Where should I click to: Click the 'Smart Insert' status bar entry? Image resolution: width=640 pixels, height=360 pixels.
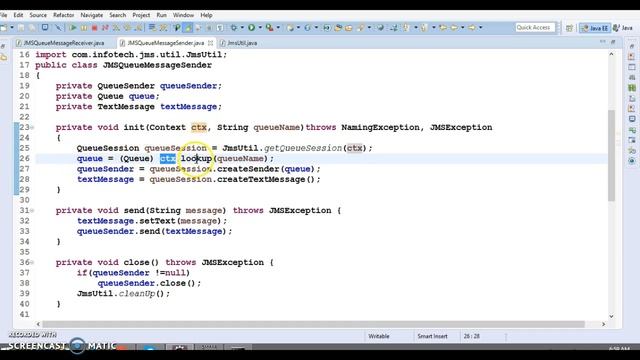pos(432,336)
